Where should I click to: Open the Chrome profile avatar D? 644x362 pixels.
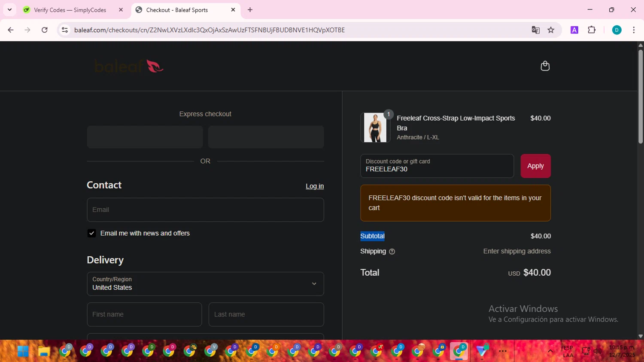coord(617,30)
